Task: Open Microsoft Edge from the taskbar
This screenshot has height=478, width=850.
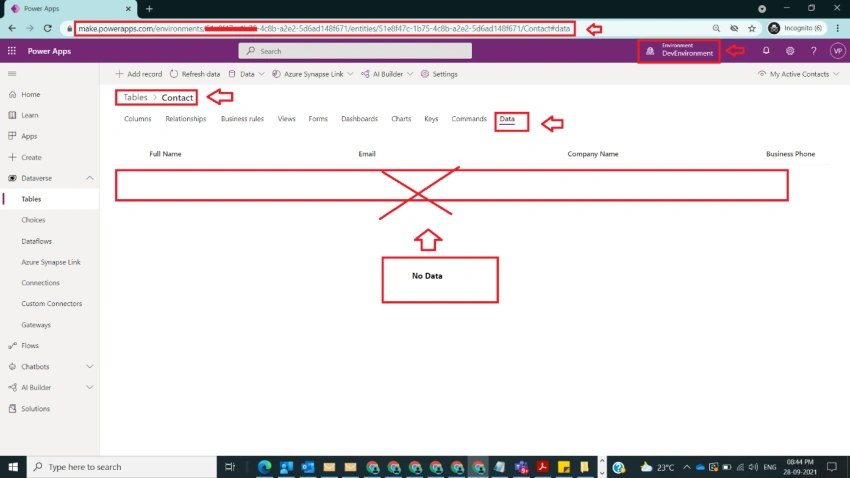Action: tap(265, 467)
